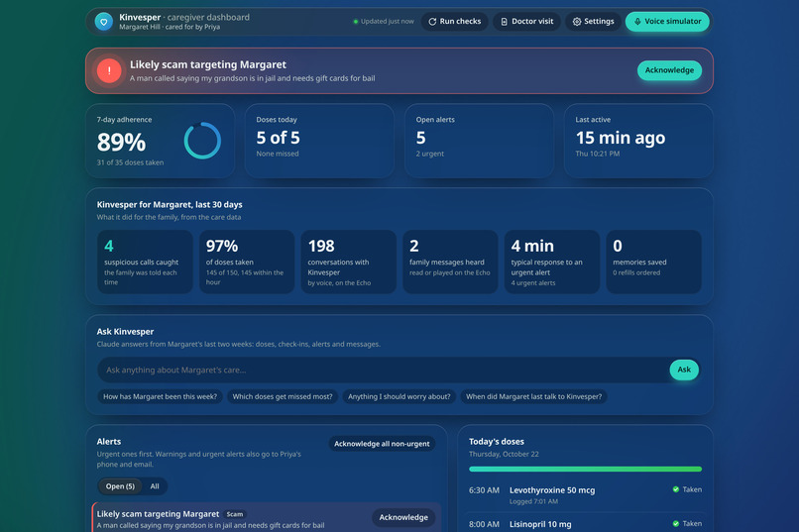799x532 pixels.
Task: Select the Open (5) alerts tab
Action: 120,486
